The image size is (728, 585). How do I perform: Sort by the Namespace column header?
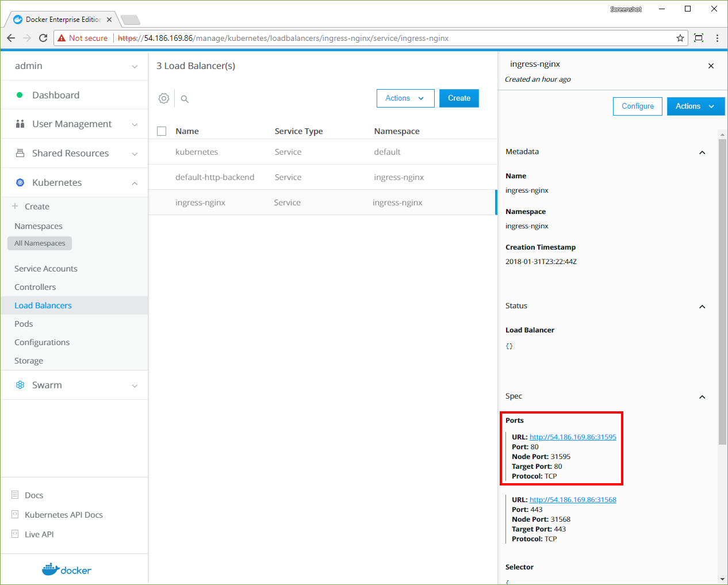(x=397, y=131)
